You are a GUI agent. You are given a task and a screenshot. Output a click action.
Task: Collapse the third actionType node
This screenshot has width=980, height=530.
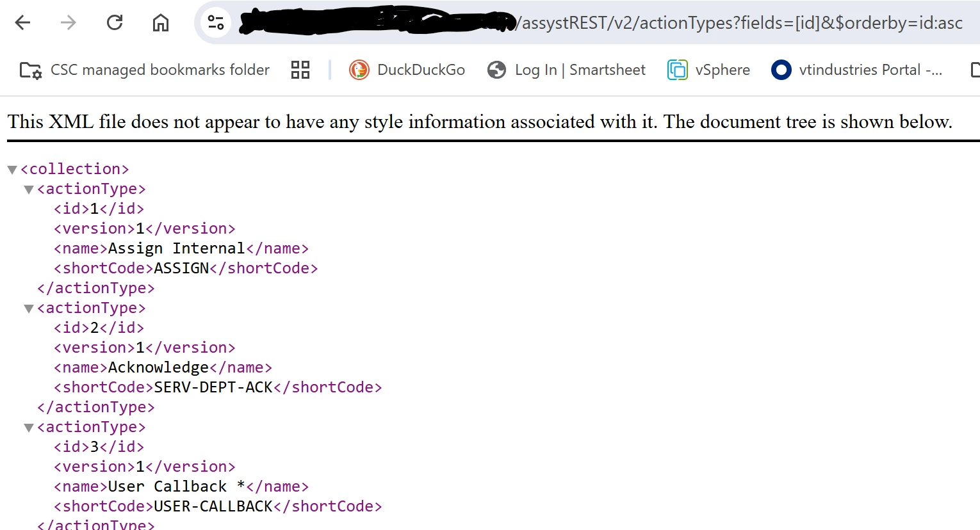(x=28, y=428)
